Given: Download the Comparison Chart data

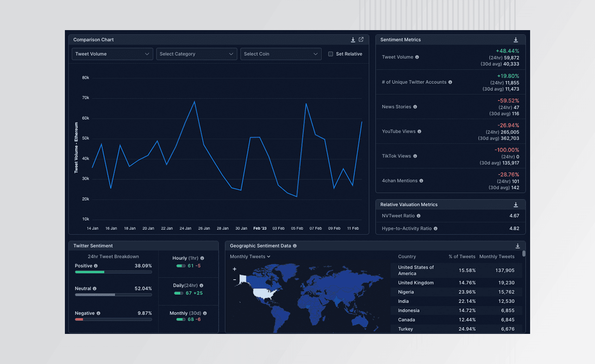Looking at the screenshot, I should (x=353, y=40).
